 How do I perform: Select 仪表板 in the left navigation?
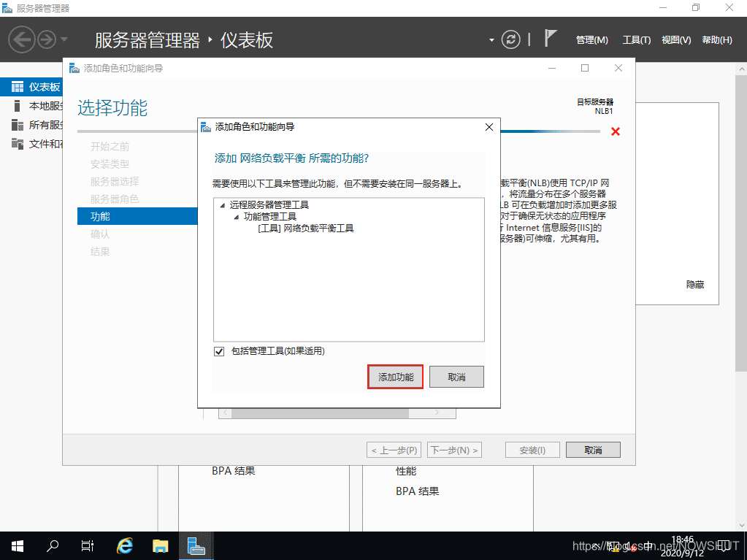pyautogui.click(x=31, y=87)
